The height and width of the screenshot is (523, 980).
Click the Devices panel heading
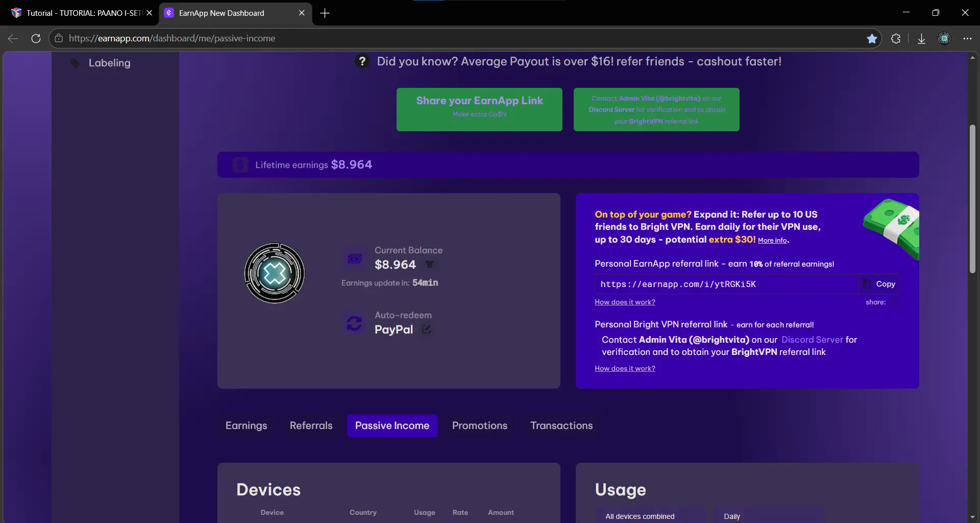tap(268, 490)
